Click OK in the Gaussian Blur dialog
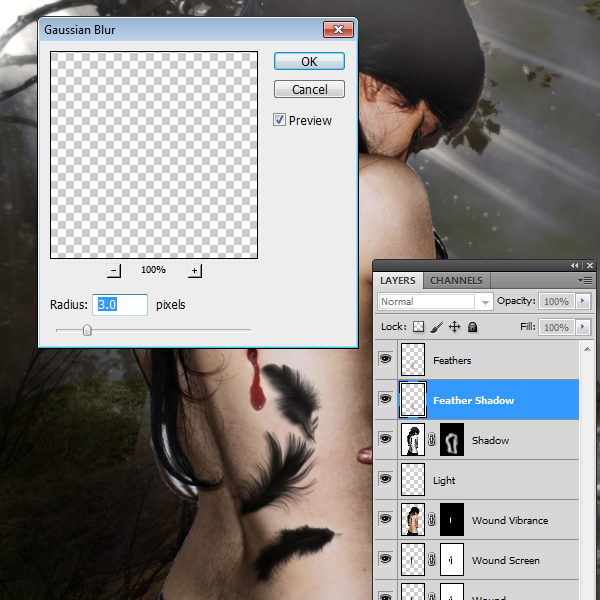 coord(309,61)
